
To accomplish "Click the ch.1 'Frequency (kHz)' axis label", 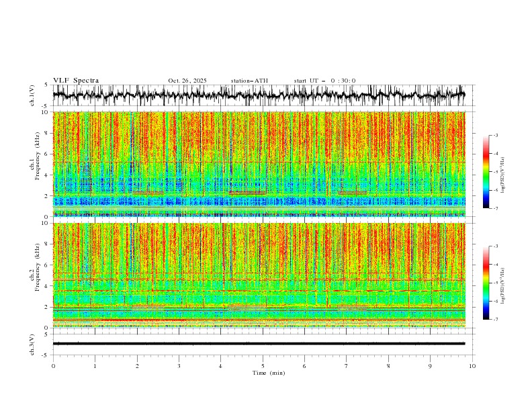I will 37,156.
